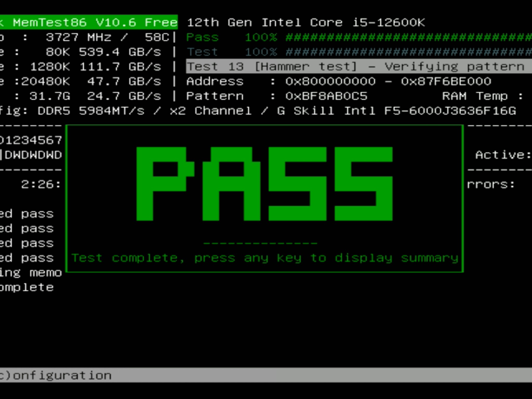532x399 pixels.
Task: Click the '1280K 111.7 GB/s' cache line
Action: pyautogui.click(x=96, y=67)
